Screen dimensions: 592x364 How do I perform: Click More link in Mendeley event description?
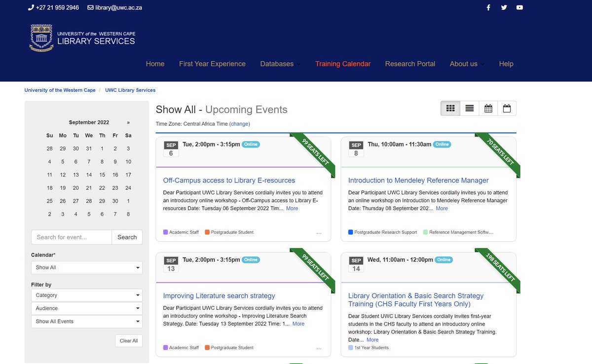tap(442, 209)
